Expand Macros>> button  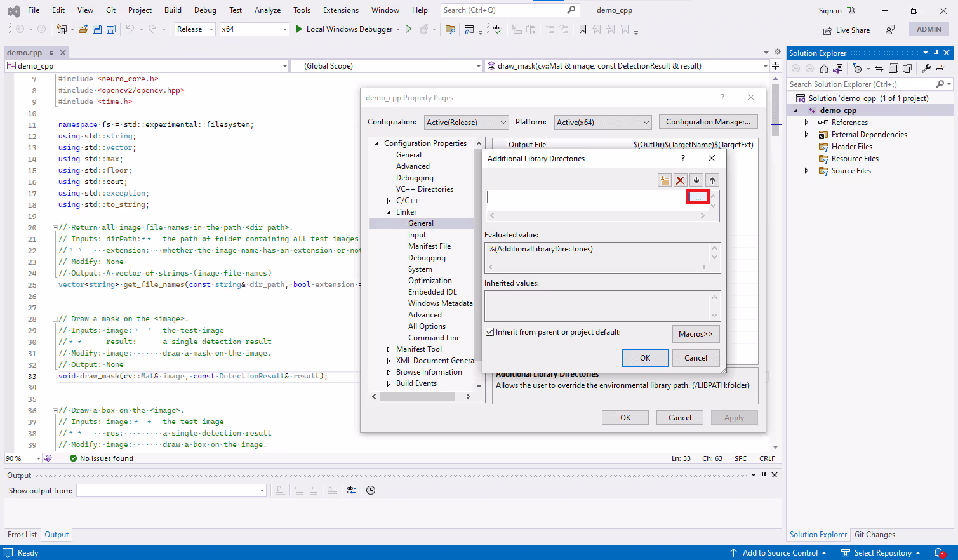[x=696, y=334]
